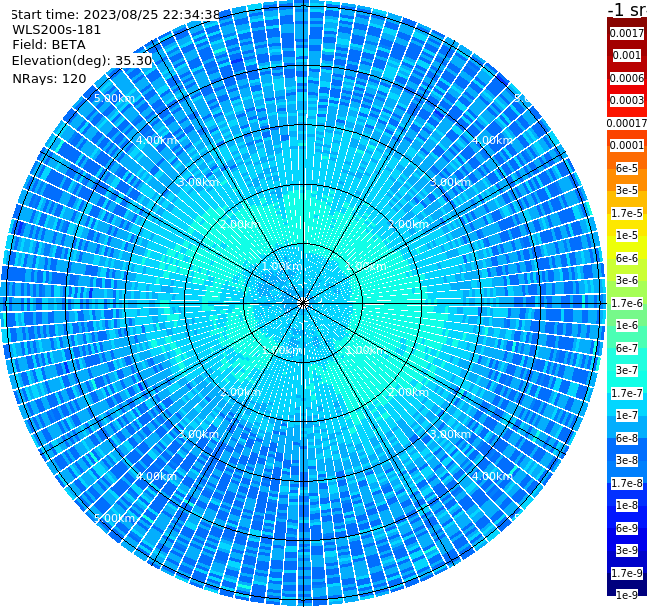Select the 1e-8 colorbar label
This screenshot has width=647, height=607.
pyautogui.click(x=627, y=505)
